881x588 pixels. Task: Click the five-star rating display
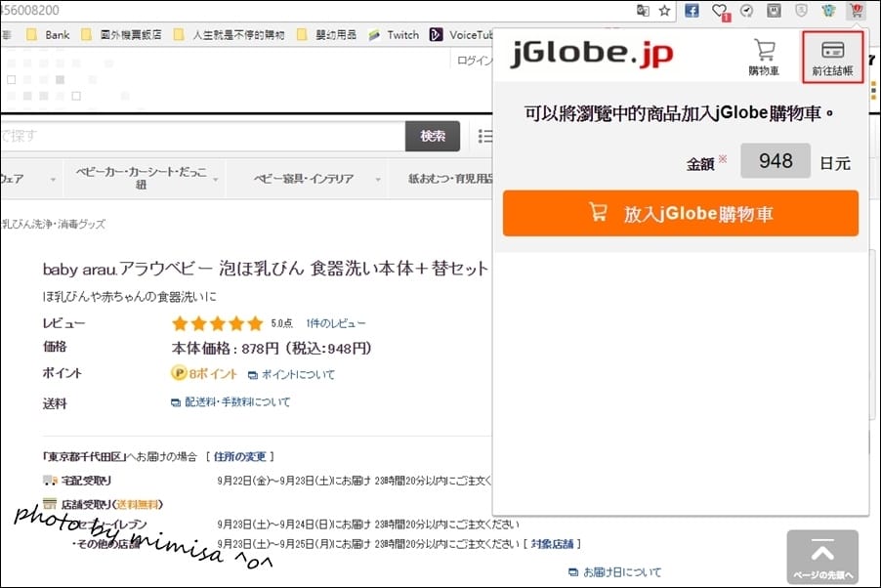(x=218, y=322)
